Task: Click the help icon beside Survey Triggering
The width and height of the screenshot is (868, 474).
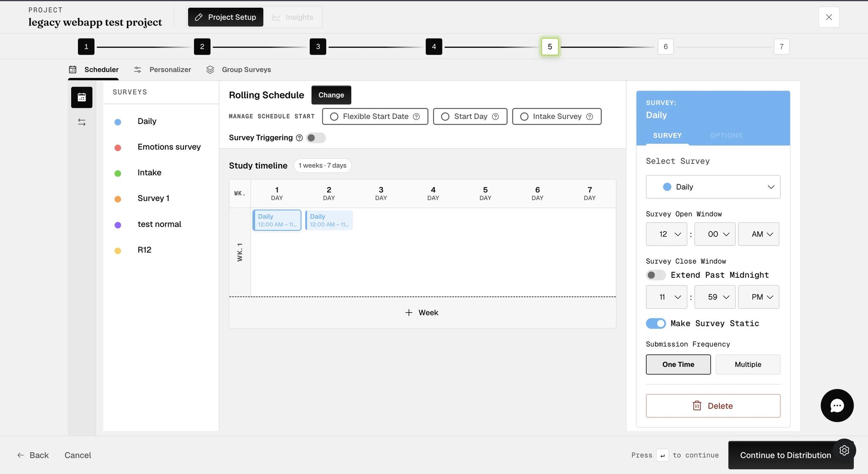Action: point(299,138)
